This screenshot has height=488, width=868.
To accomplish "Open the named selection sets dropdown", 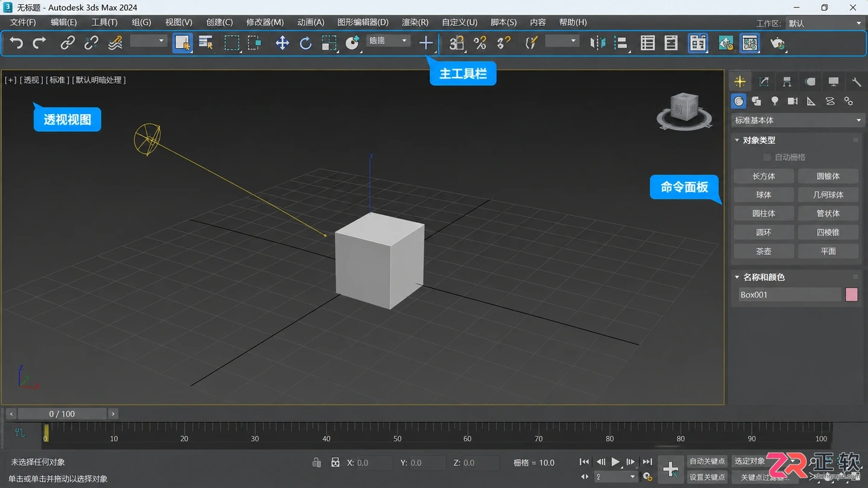I will click(562, 41).
